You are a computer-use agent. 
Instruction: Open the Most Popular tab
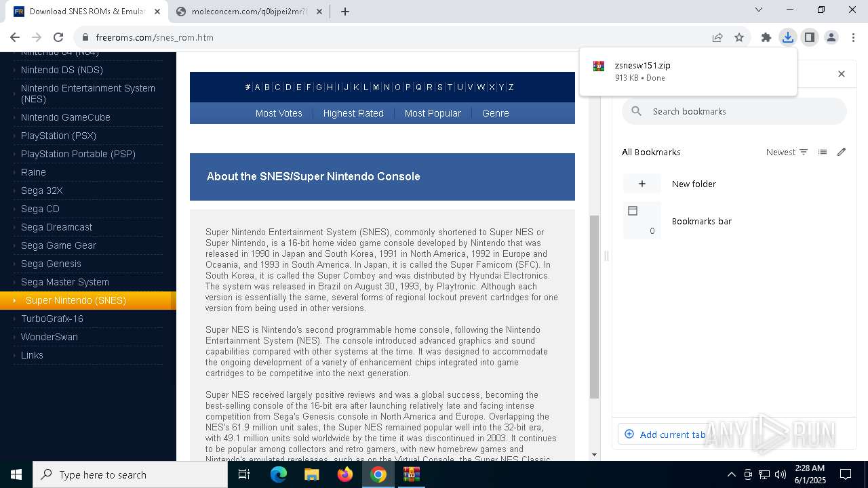click(x=433, y=113)
